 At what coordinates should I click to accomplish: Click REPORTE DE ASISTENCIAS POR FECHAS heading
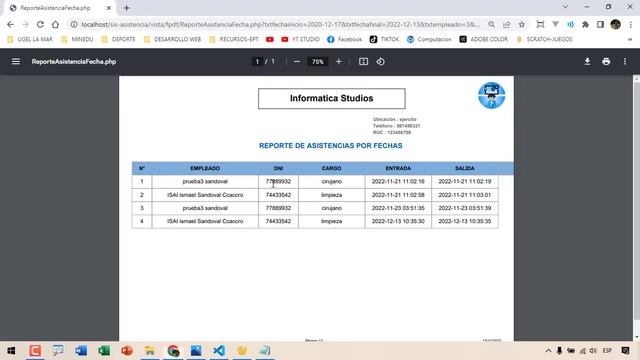click(331, 146)
